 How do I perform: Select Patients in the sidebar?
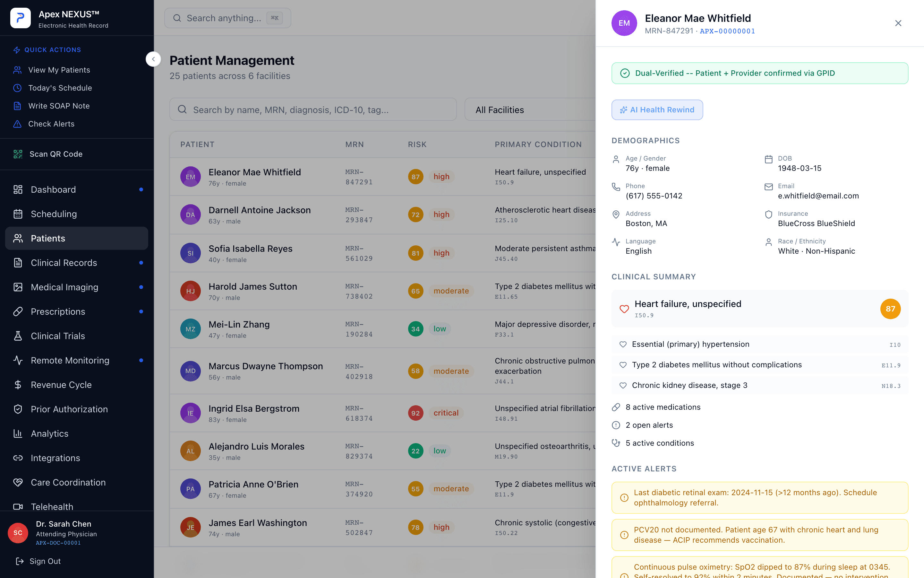click(76, 239)
